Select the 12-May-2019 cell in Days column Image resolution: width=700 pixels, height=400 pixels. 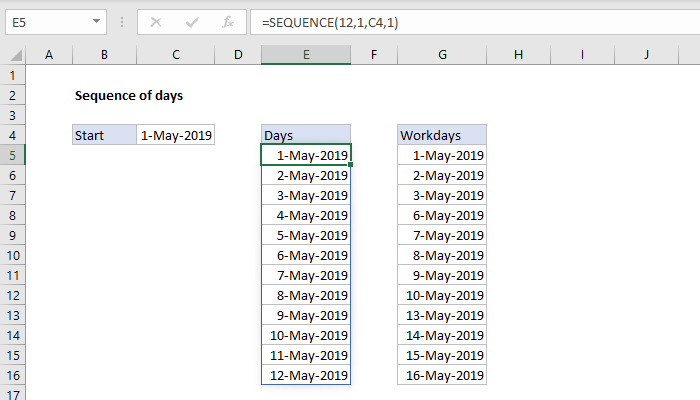click(x=306, y=375)
